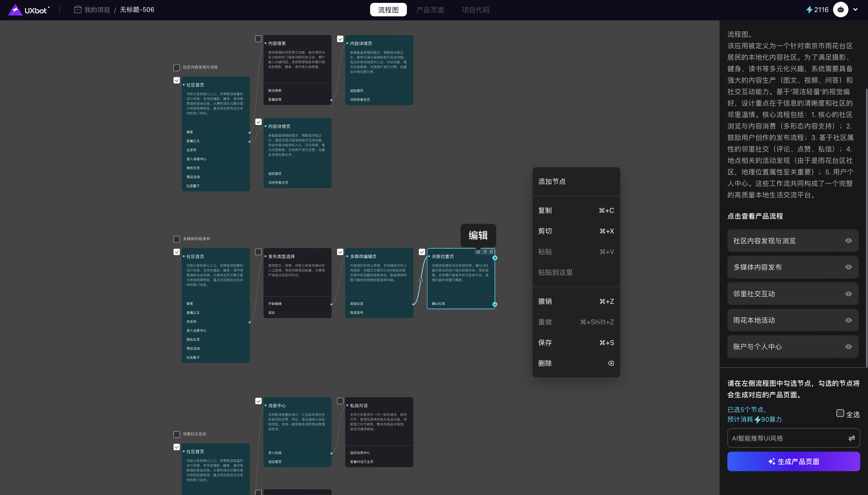Viewport: 868px width, 495px height.
Task: Click the X on the connection line
Action: pos(421,280)
